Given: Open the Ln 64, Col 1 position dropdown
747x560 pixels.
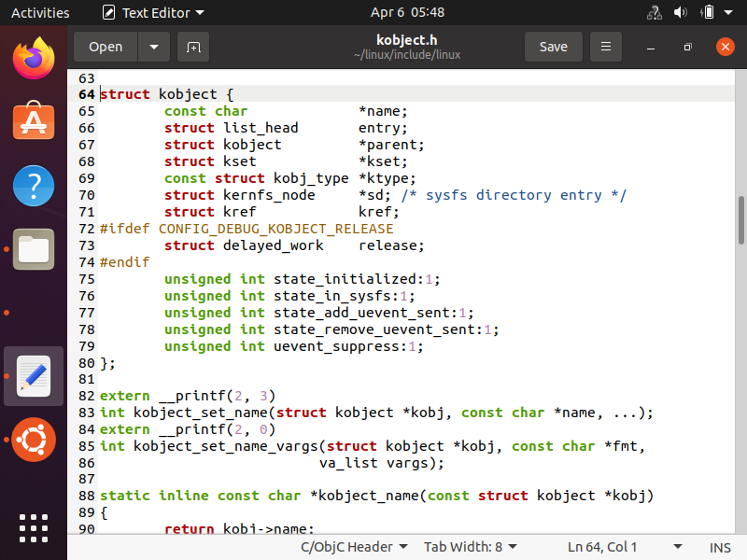Looking at the screenshot, I should (x=609, y=547).
